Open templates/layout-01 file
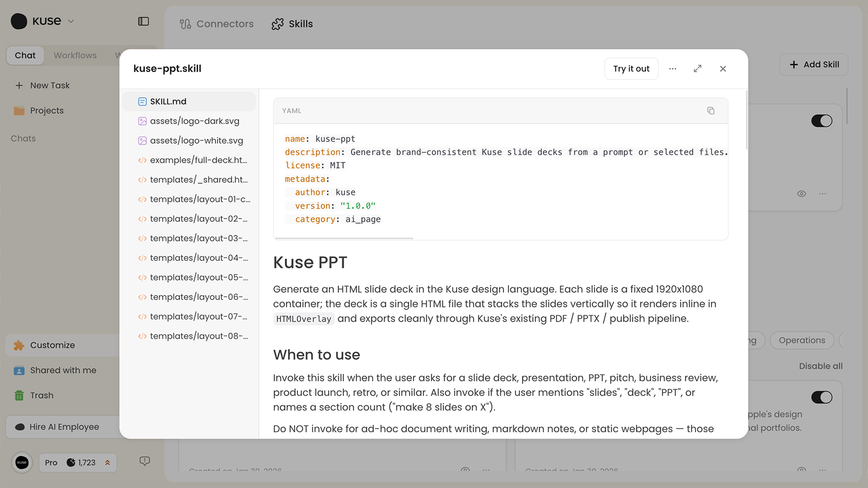 [x=189, y=199]
